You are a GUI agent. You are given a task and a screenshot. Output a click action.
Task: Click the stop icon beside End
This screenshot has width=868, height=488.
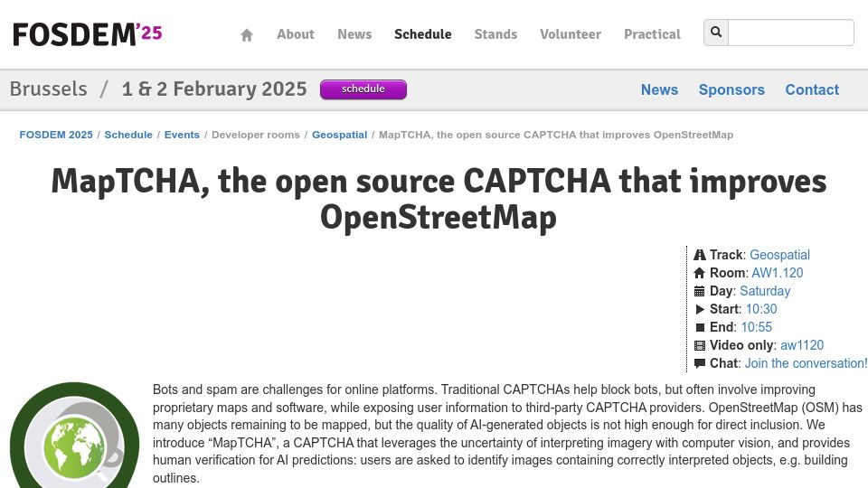click(700, 327)
